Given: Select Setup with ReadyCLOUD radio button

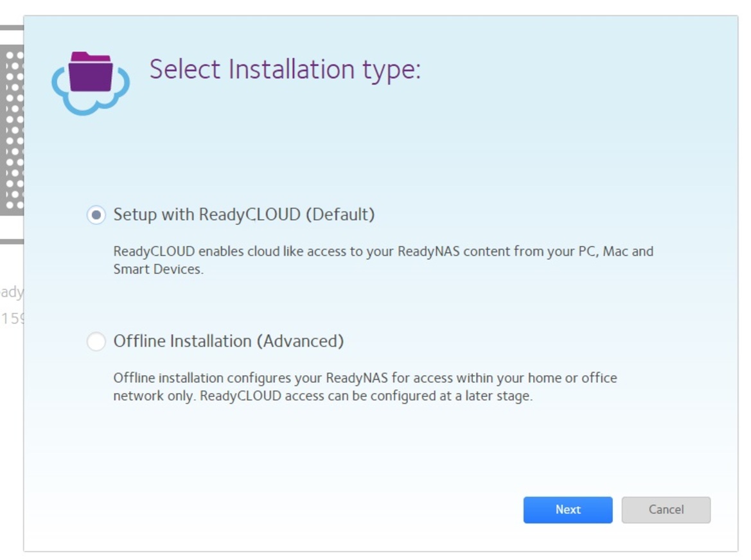Looking at the screenshot, I should [96, 215].
